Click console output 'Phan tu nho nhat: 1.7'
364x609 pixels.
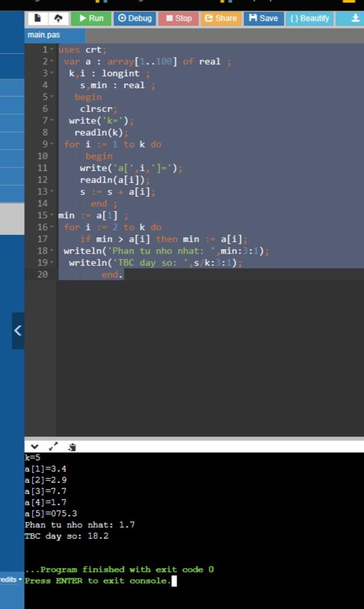80,525
